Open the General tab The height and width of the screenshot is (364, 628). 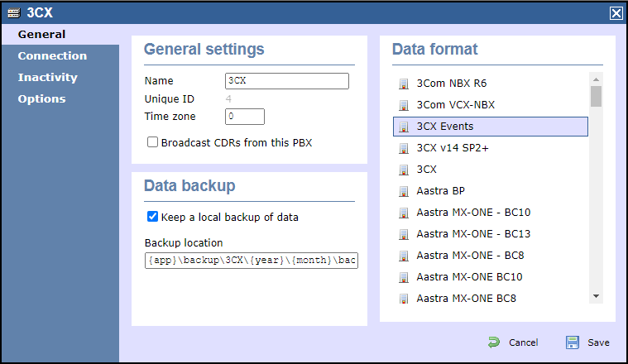[60, 35]
